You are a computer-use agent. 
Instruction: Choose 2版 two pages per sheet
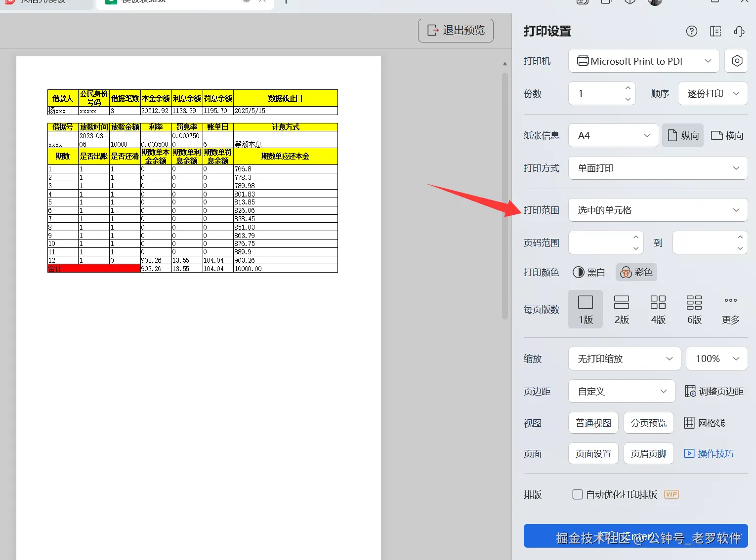click(x=622, y=309)
